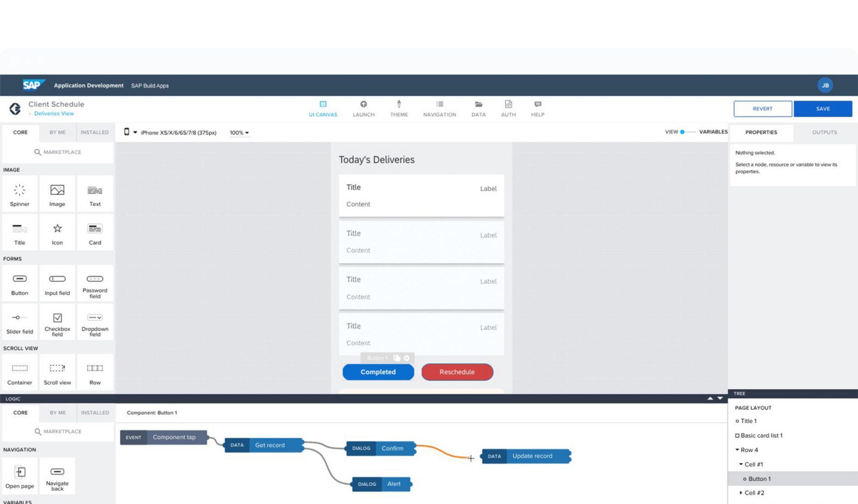Viewport: 858px width, 504px height.
Task: Click the Reschedule button on canvas
Action: 457,372
